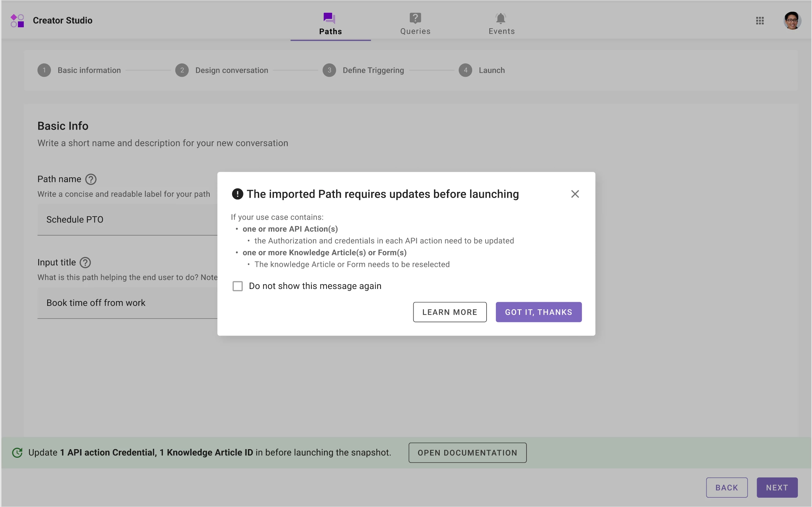This screenshot has width=812, height=507.
Task: Open Documentation from the banner
Action: 467,453
